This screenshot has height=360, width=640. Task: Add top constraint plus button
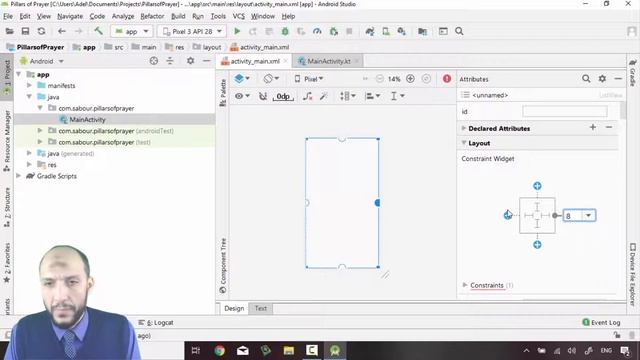(x=537, y=186)
